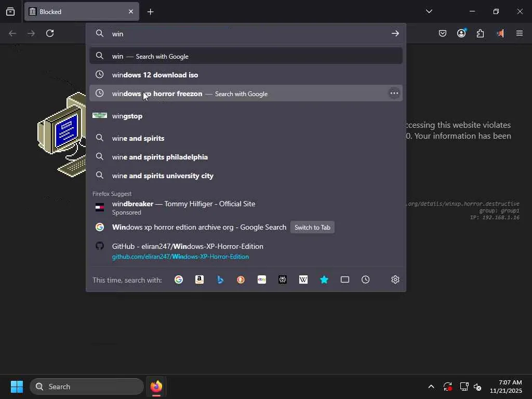532x399 pixels.
Task: Search bookmarks with the star icon
Action: pyautogui.click(x=324, y=280)
